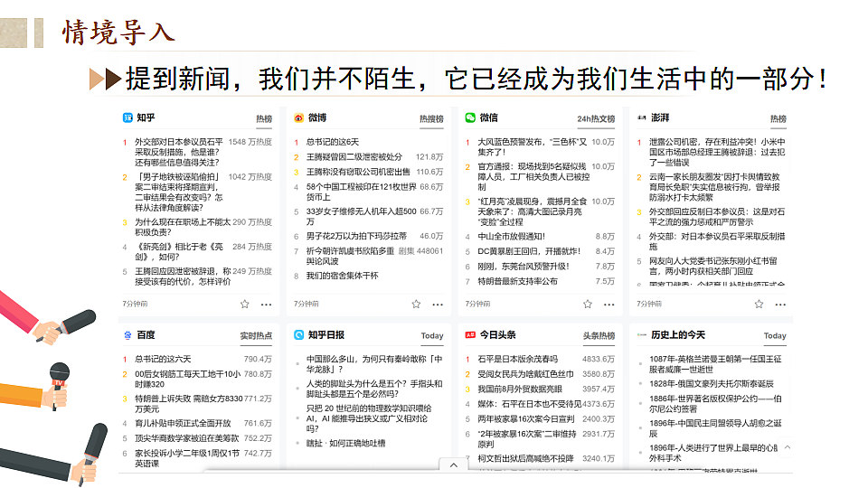
Task: Click the 今日头条 logo icon
Action: coord(470,334)
